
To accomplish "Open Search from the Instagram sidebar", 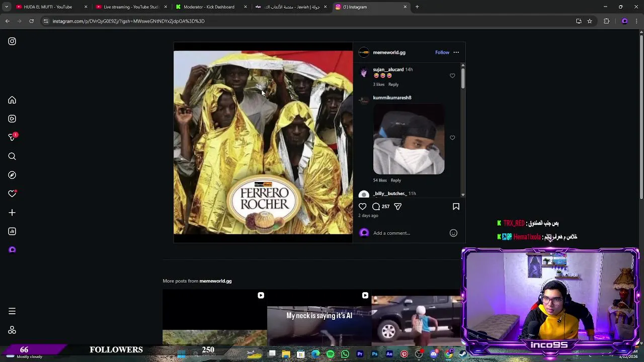I will 12,156.
